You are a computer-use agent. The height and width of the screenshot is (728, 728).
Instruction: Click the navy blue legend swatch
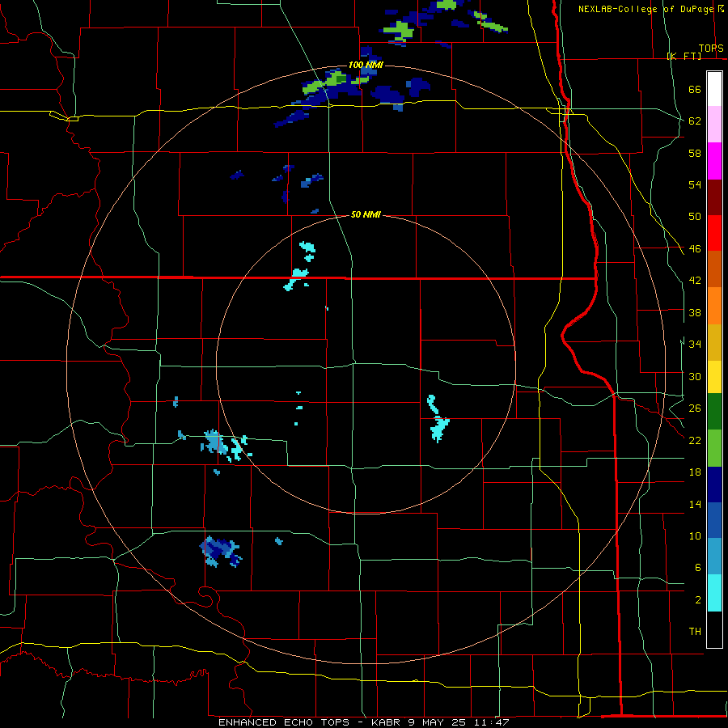click(714, 485)
